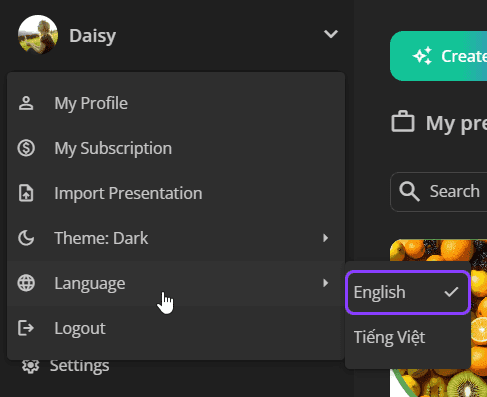This screenshot has width=487, height=397.
Task: Click the globe icon beside Language
Action: tap(26, 283)
